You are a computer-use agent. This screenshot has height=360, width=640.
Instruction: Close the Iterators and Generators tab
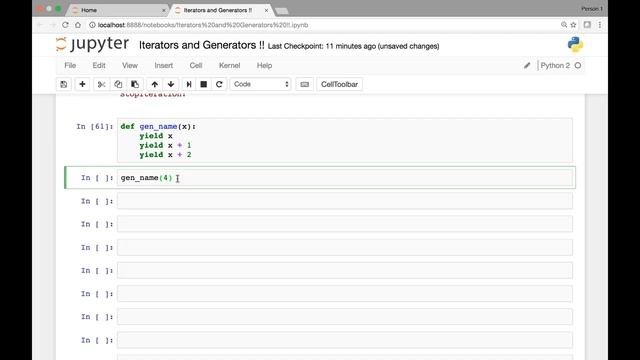point(267,11)
